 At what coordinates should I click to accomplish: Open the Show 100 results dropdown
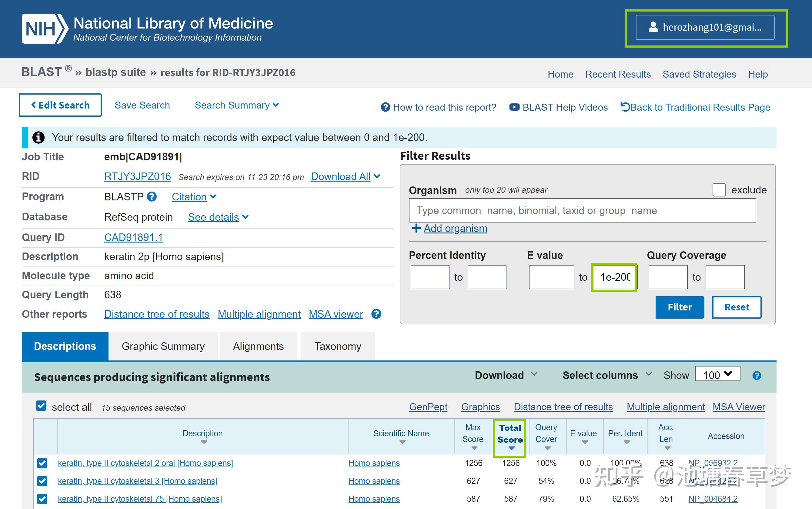(x=717, y=374)
